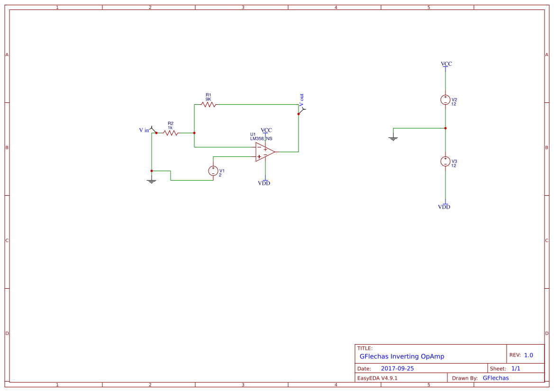Click the Date field showing 2017-09-25
This screenshot has height=392, width=554.
click(x=399, y=368)
